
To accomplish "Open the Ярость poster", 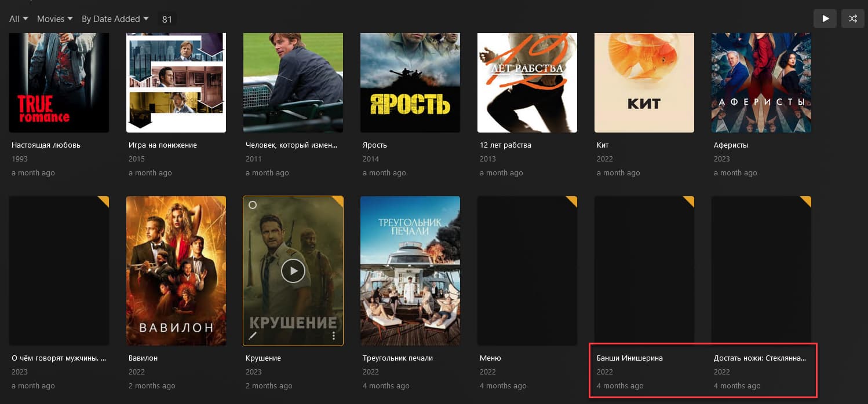I will point(410,83).
